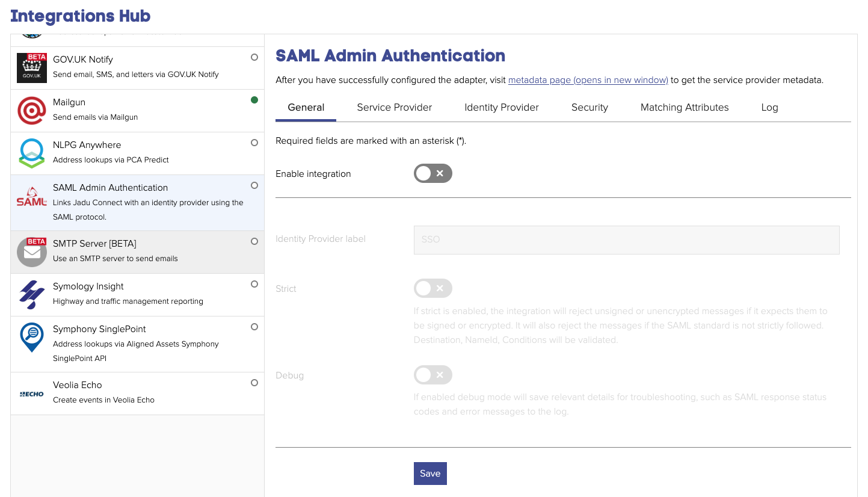Image resolution: width=868 pixels, height=497 pixels.
Task: Click 'Send emails via Mailgun' description
Action: coord(96,117)
